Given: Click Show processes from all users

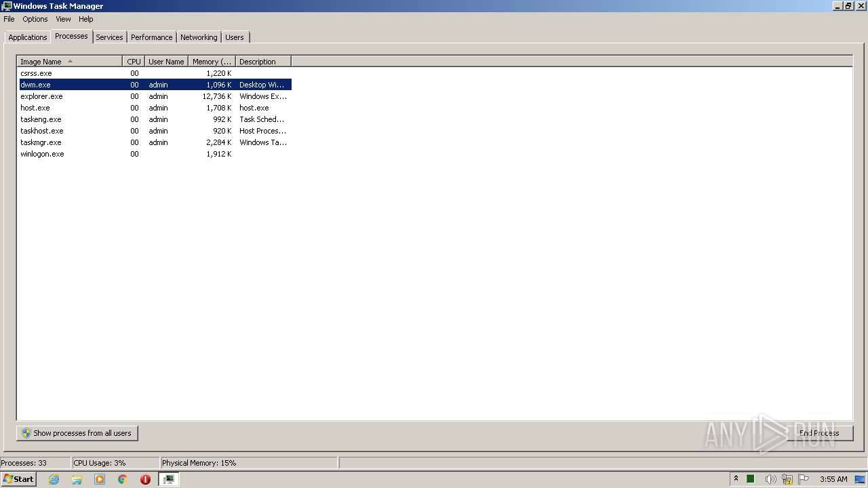Looking at the screenshot, I should point(77,433).
